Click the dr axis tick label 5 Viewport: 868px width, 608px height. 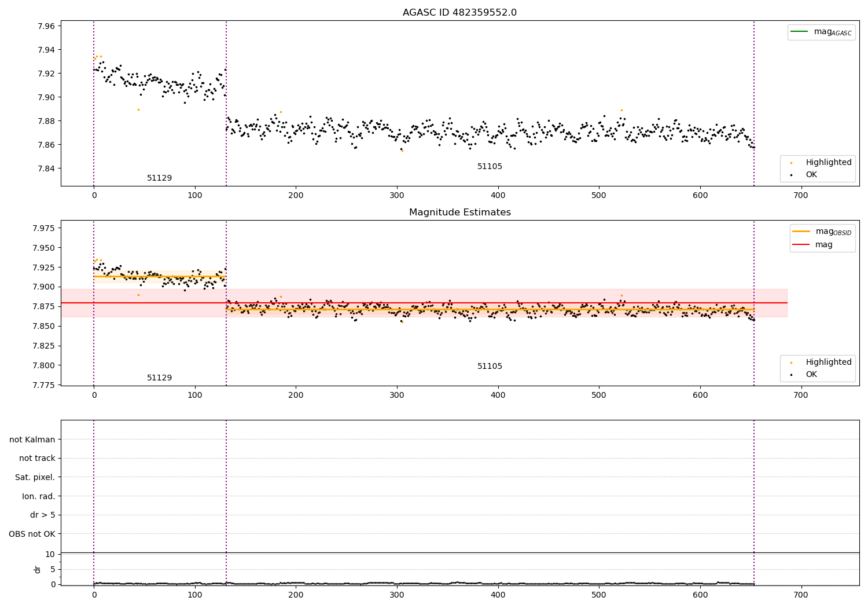(53, 569)
